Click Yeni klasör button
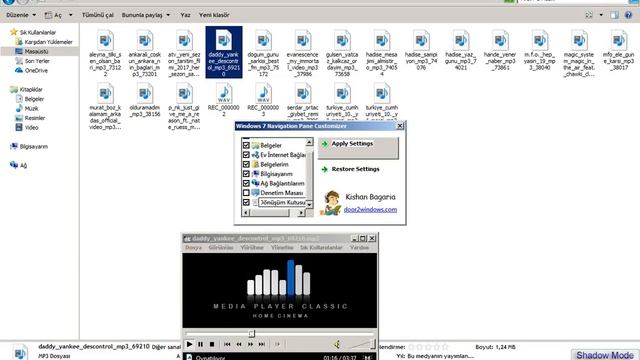The image size is (640, 360). pos(214,15)
